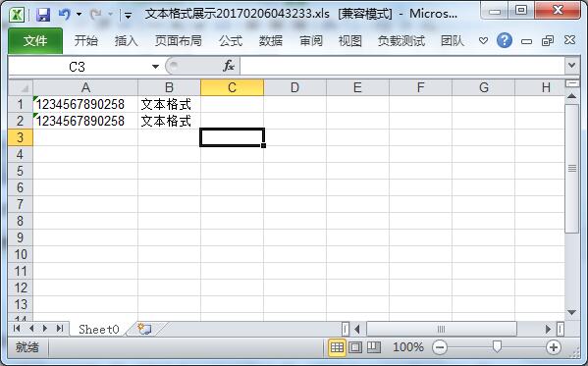Screen dimensions: 588x366
Task: Open the 文件 (File) tab
Action: [35, 40]
